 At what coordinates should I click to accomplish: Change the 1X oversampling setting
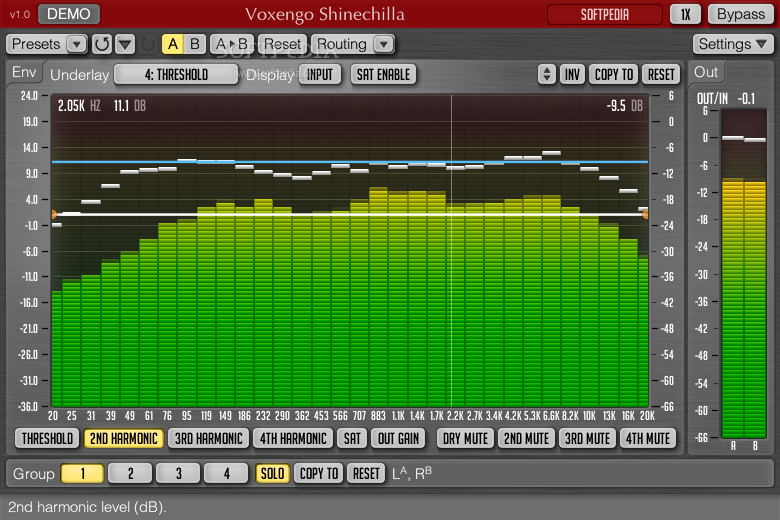point(685,14)
